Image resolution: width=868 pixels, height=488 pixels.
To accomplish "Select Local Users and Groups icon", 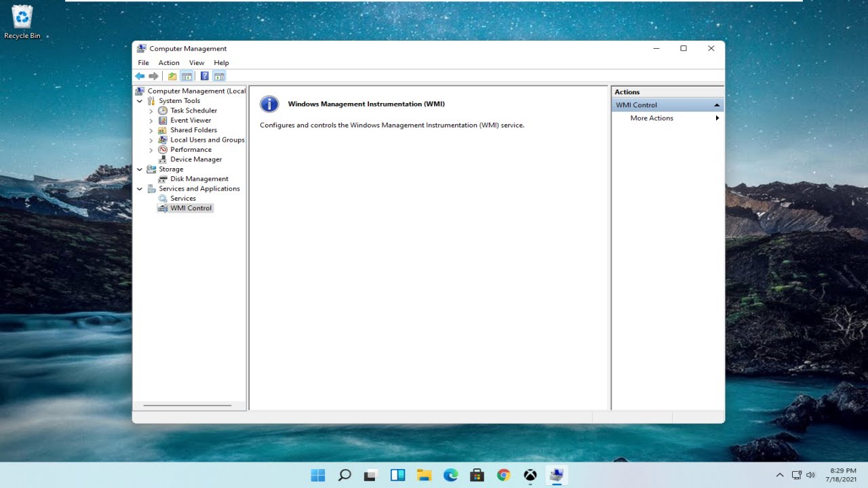I will [x=163, y=140].
